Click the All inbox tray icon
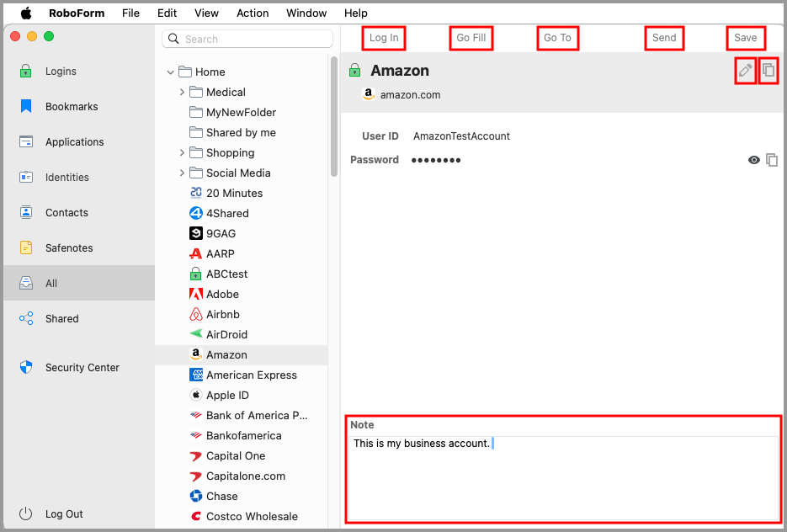 pos(25,283)
